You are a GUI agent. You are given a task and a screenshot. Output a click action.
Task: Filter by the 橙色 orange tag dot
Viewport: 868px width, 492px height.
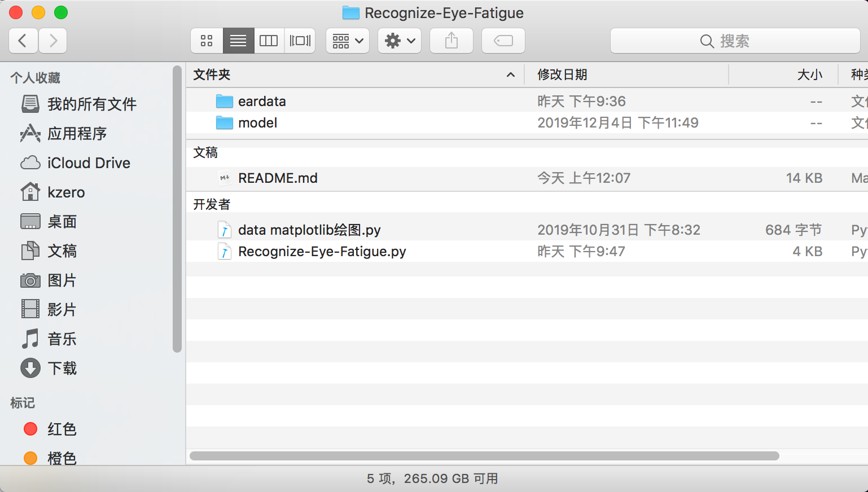coord(30,458)
